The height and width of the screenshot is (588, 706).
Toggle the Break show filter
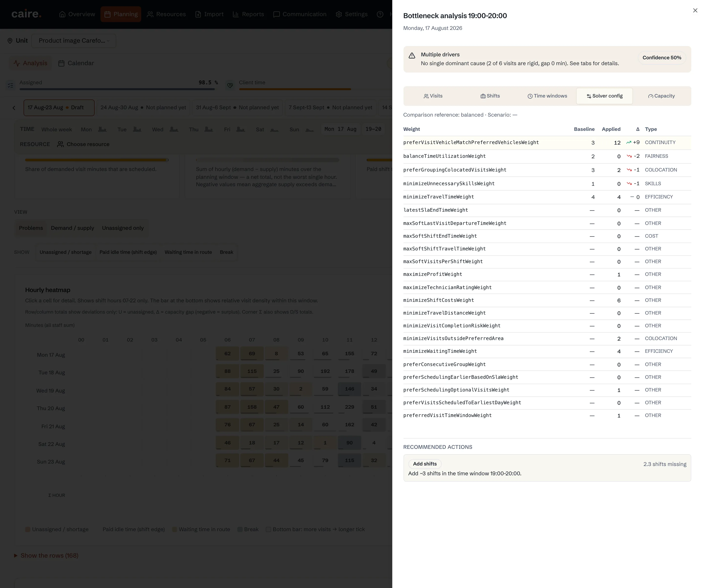227,252
